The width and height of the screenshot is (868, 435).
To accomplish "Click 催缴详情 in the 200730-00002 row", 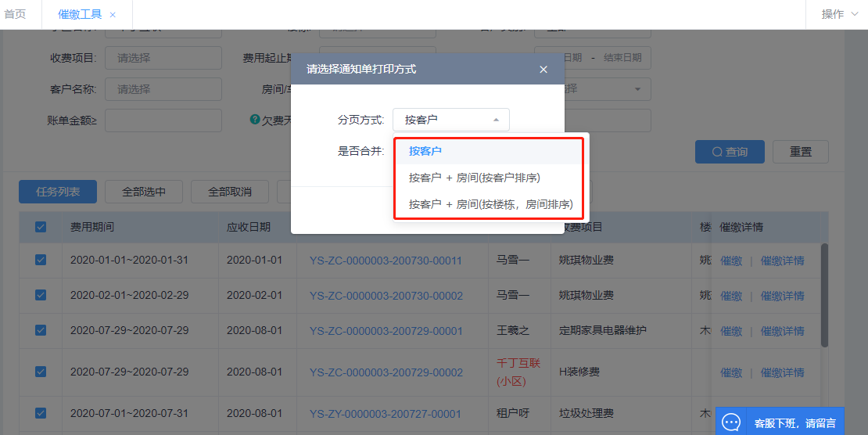I will click(782, 296).
